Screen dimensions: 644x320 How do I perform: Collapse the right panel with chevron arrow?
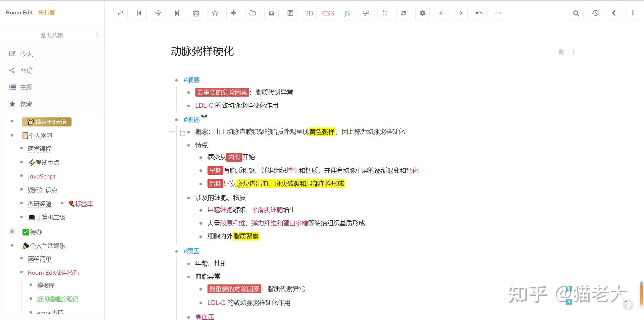(x=614, y=13)
